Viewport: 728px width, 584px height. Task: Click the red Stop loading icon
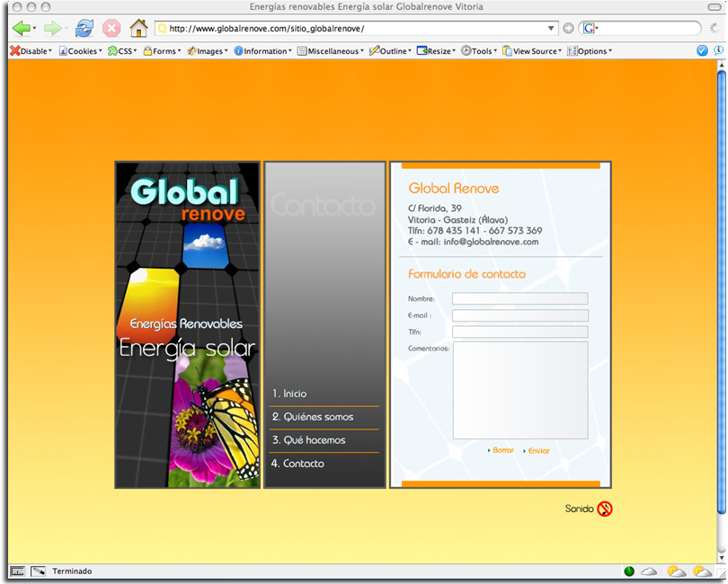click(111, 29)
